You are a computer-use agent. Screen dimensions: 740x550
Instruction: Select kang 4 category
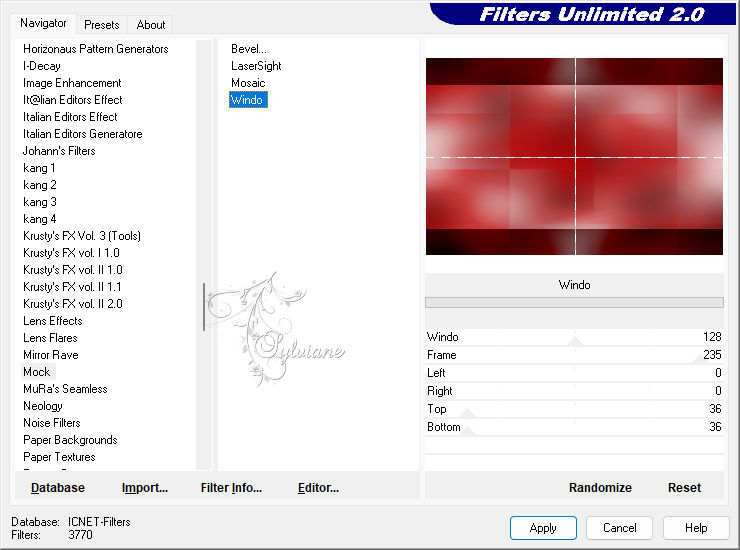(40, 219)
